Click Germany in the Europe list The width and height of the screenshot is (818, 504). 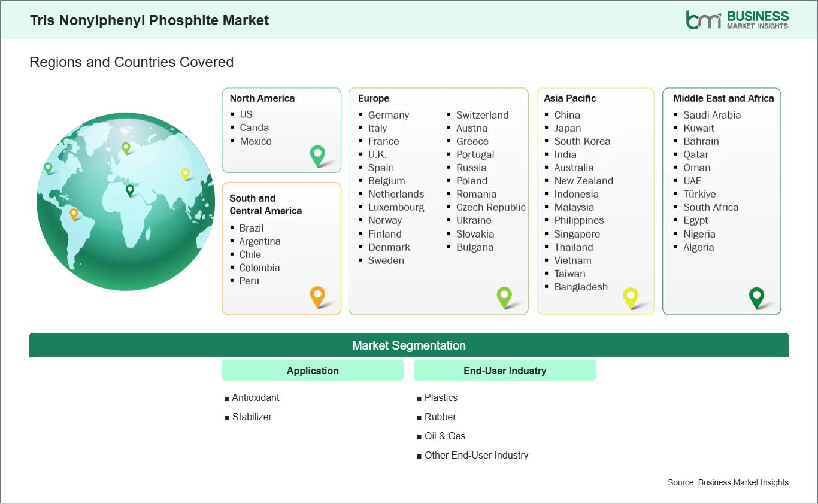coord(389,115)
